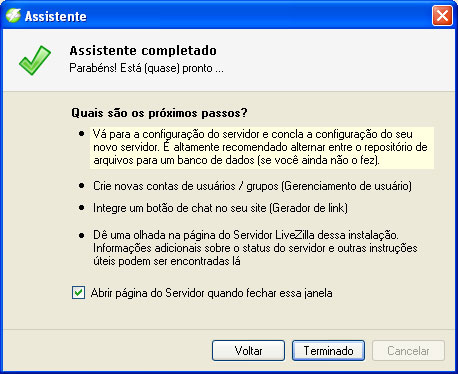
Task: Click the 'Abrir página do Servidor quando fechar' label
Action: click(x=212, y=293)
